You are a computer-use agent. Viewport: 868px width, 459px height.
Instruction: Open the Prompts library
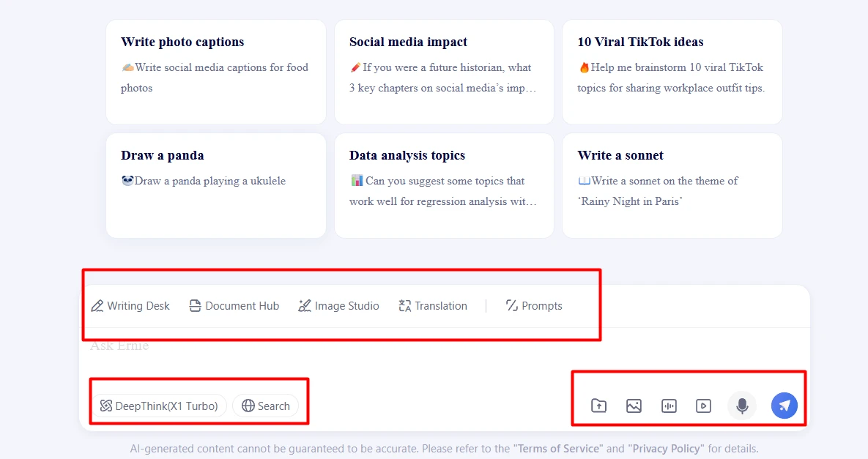[534, 306]
